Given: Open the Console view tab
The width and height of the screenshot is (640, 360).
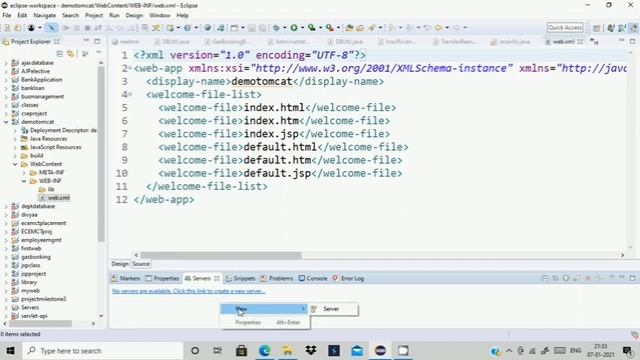Looking at the screenshot, I should (x=313, y=278).
